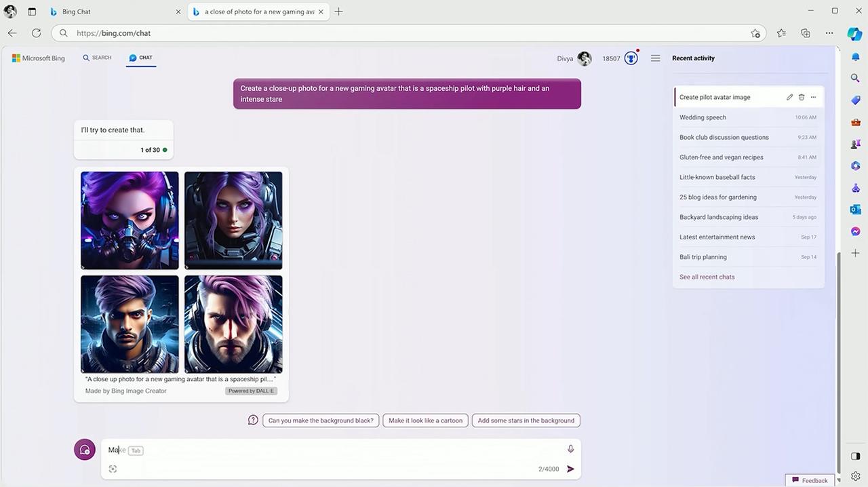Open Divya's account profile
The image size is (868, 487).
(574, 58)
